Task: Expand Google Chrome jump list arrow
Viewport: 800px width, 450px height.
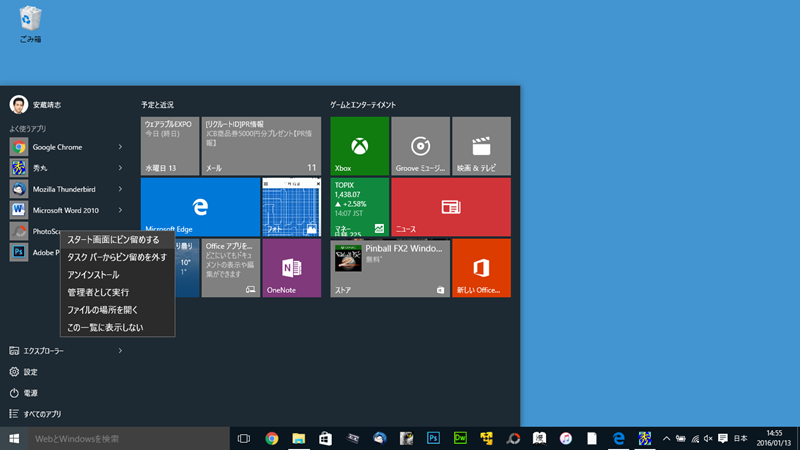Action: (x=120, y=147)
